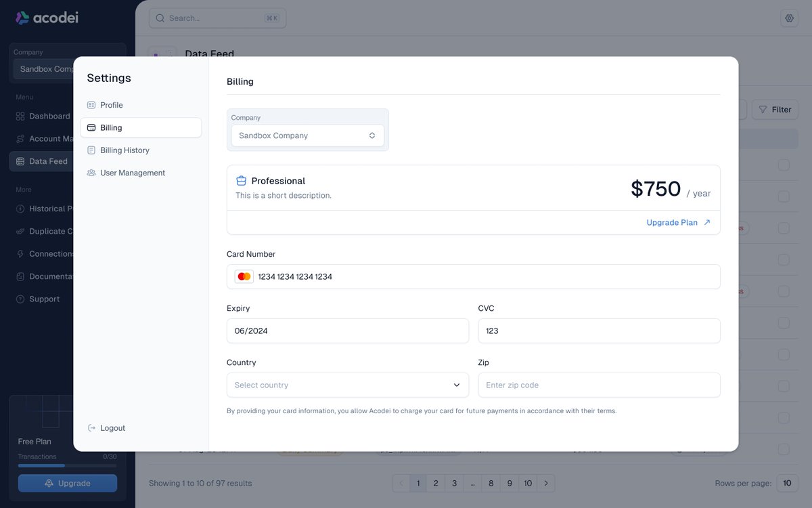Click the $750 price text
This screenshot has width=812, height=508.
click(x=656, y=188)
